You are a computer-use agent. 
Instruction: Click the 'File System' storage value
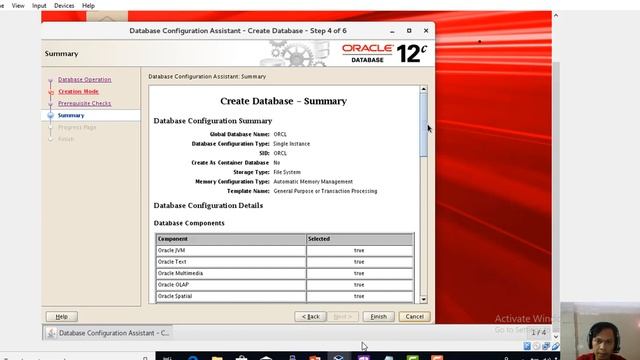coord(287,172)
